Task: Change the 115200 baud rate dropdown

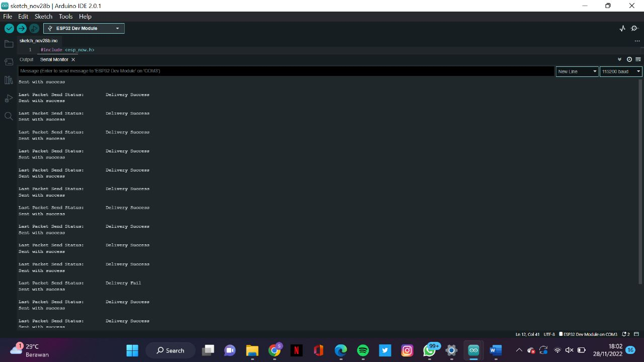Action: [620, 71]
